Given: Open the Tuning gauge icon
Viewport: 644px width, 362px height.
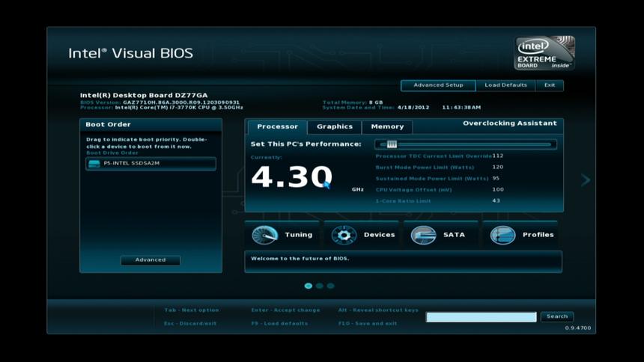Looking at the screenshot, I should (265, 235).
